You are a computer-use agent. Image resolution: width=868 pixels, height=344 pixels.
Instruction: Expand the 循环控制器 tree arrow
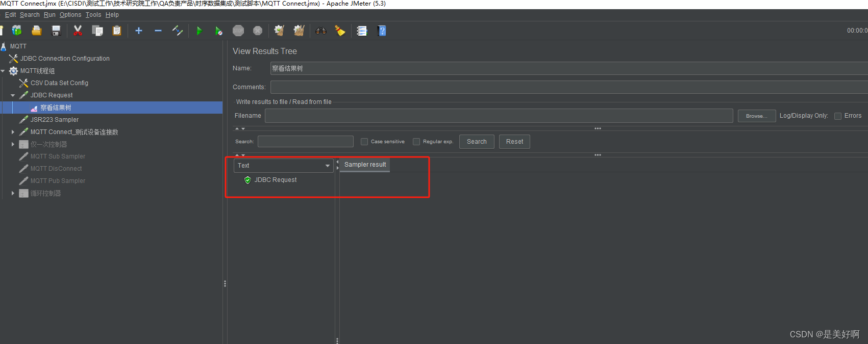pyautogui.click(x=13, y=193)
